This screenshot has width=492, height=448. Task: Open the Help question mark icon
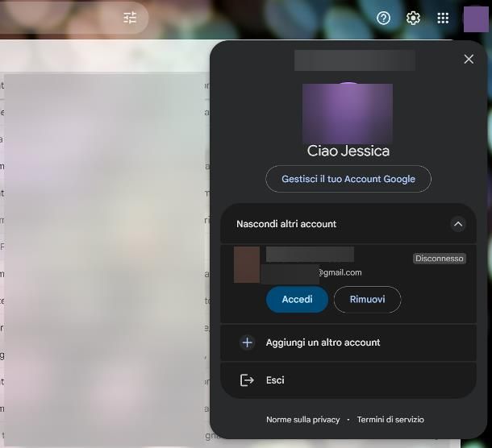click(x=383, y=18)
